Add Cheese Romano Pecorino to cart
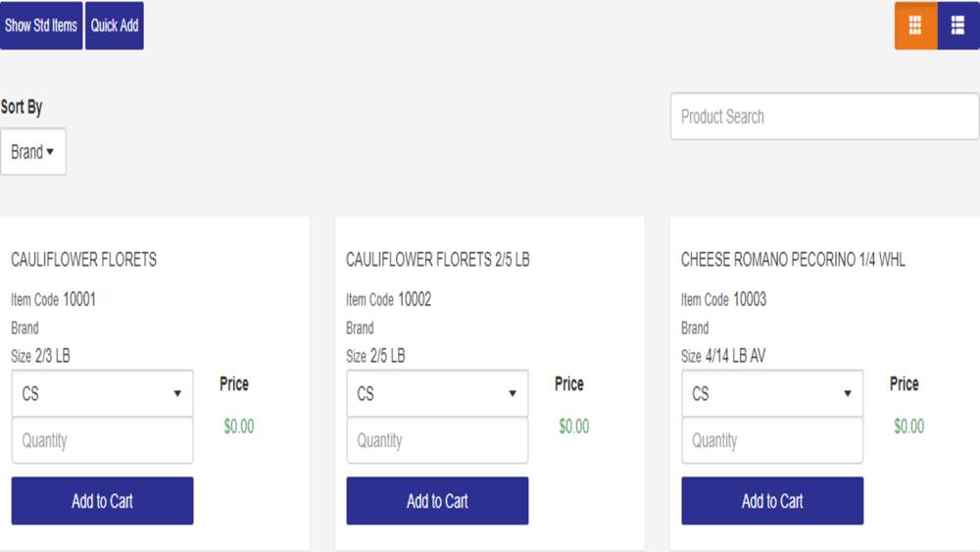 [772, 501]
